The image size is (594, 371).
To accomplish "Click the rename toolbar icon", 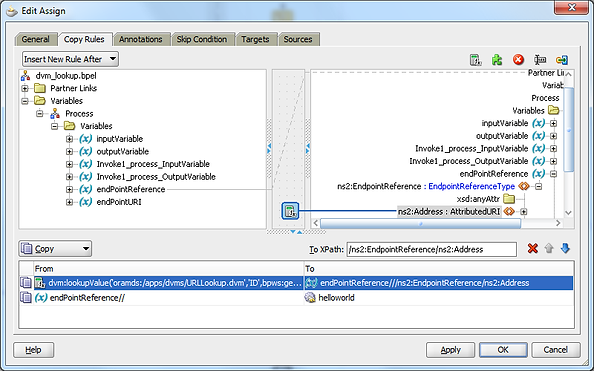I will pos(540,59).
